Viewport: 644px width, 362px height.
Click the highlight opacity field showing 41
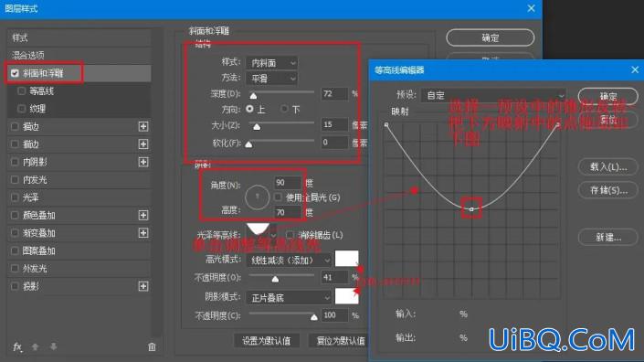pos(334,277)
